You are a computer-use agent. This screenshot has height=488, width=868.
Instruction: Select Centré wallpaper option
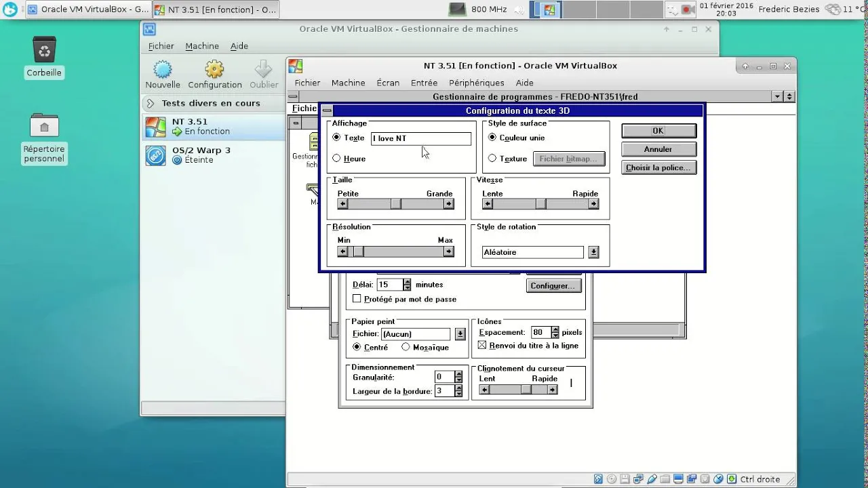pos(357,347)
